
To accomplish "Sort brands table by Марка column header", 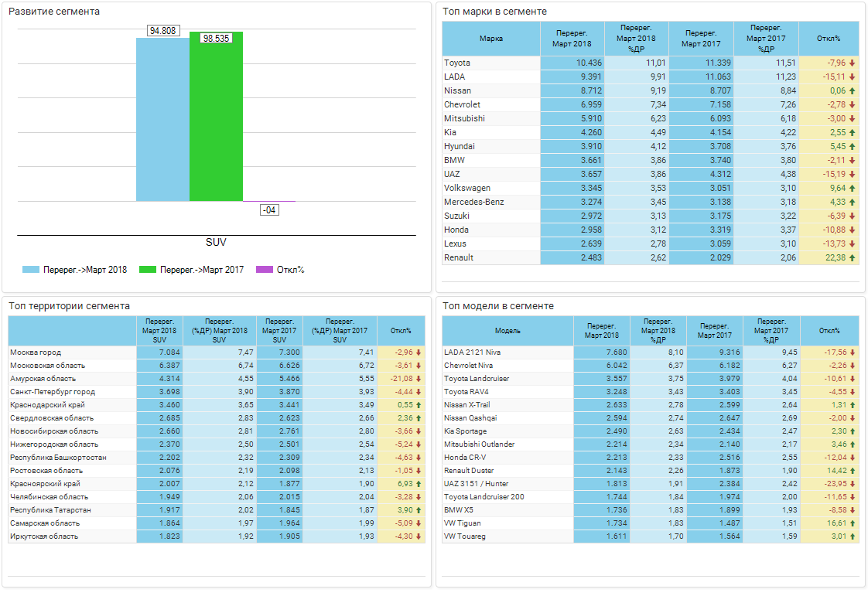I will coord(490,39).
